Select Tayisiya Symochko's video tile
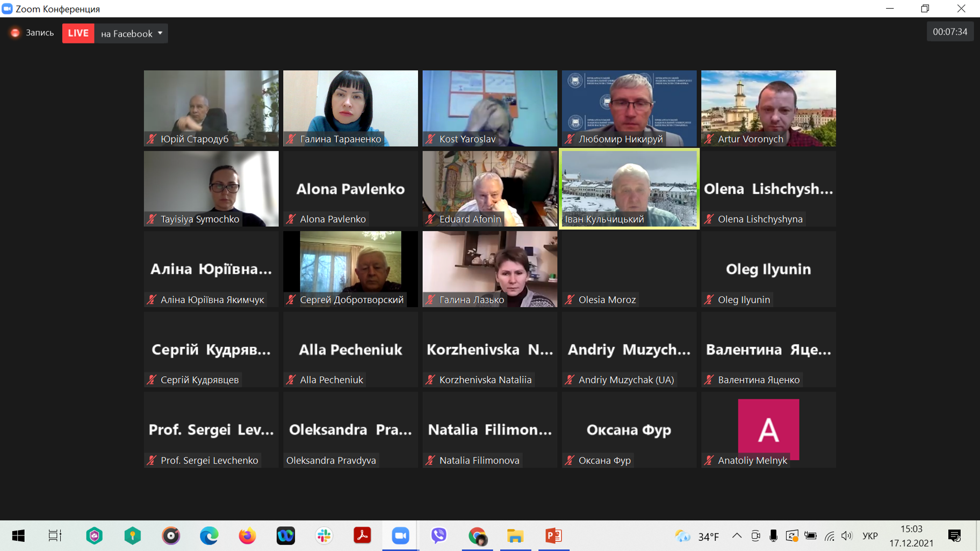 pos(211,189)
